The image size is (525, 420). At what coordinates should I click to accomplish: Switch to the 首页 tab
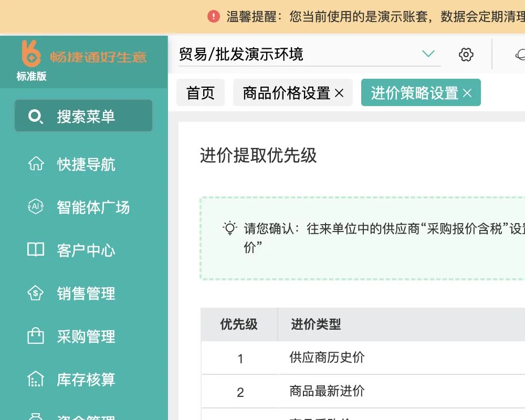tap(201, 93)
